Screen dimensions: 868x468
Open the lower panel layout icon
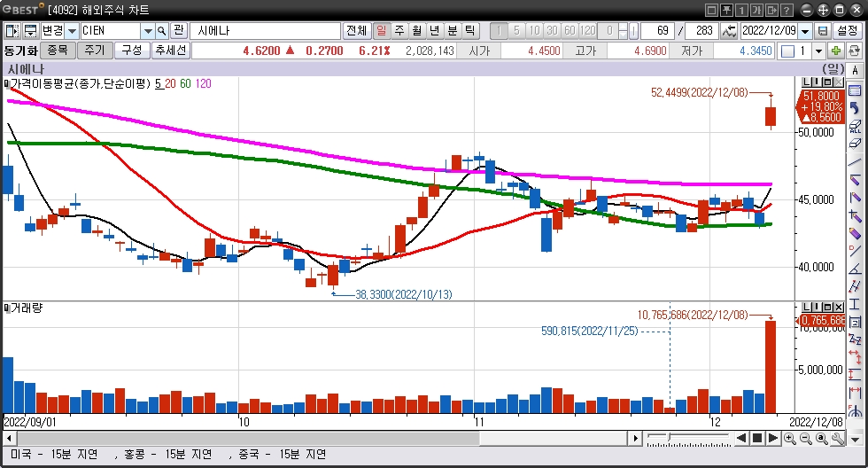click(x=30, y=30)
